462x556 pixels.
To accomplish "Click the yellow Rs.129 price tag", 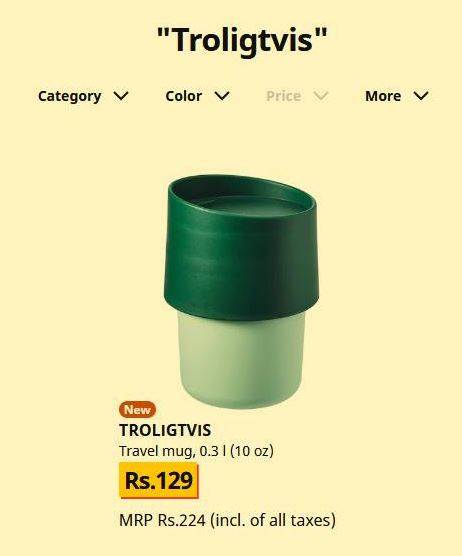I will click(x=158, y=480).
